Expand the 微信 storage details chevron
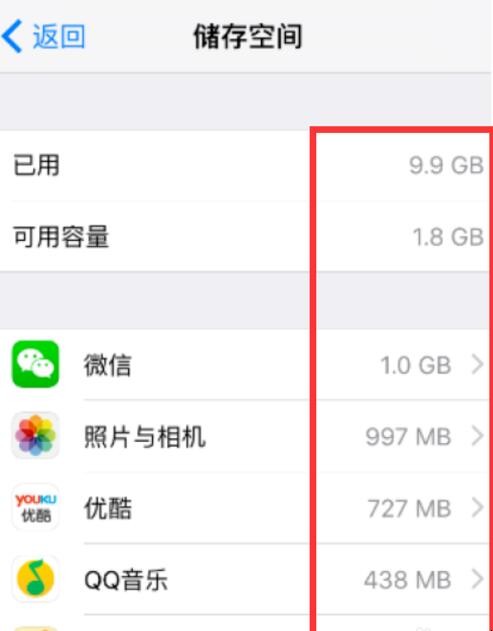 [477, 365]
